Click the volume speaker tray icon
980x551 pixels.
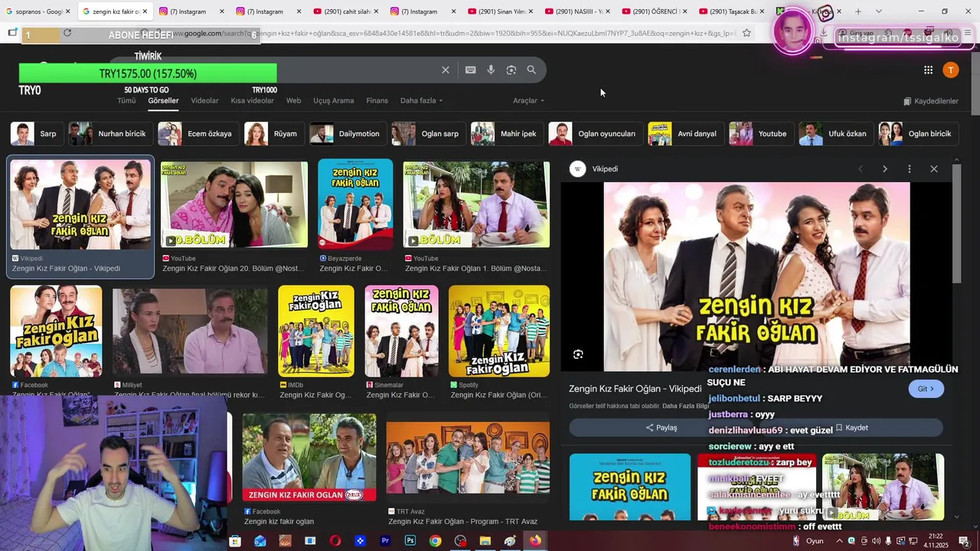(x=876, y=541)
